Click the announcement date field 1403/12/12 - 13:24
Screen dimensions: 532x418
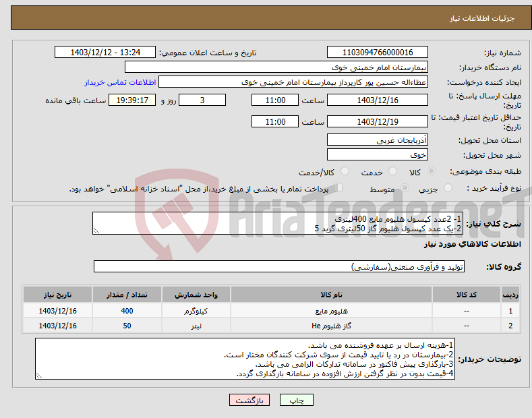click(105, 53)
